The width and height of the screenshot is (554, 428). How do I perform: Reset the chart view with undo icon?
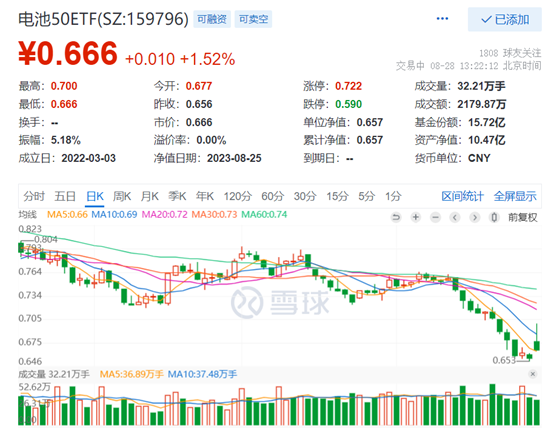click(396, 217)
